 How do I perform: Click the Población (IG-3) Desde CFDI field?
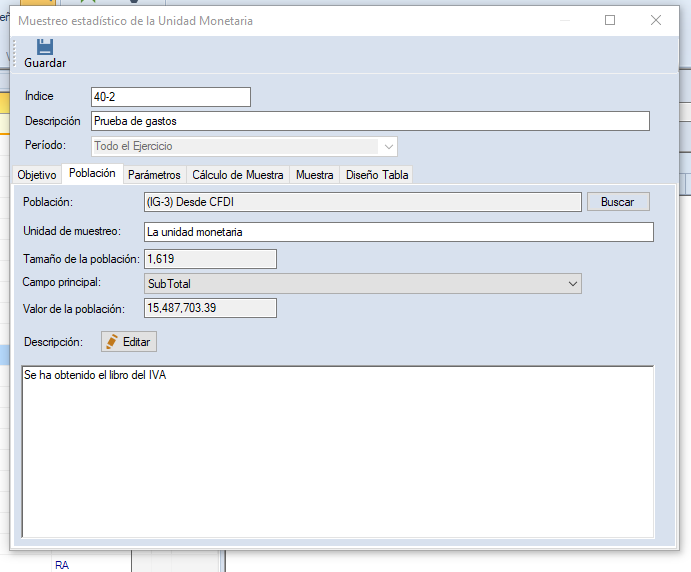(x=362, y=202)
